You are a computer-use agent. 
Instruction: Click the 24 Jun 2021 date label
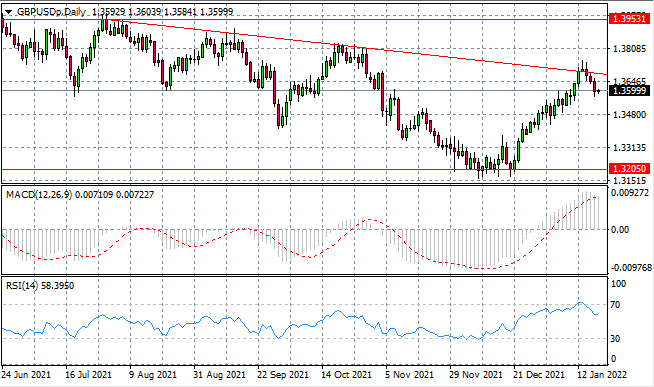pyautogui.click(x=26, y=374)
